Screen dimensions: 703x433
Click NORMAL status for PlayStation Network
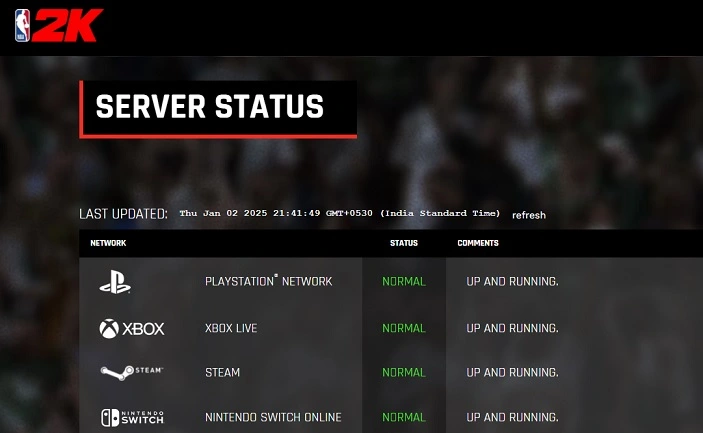[404, 281]
